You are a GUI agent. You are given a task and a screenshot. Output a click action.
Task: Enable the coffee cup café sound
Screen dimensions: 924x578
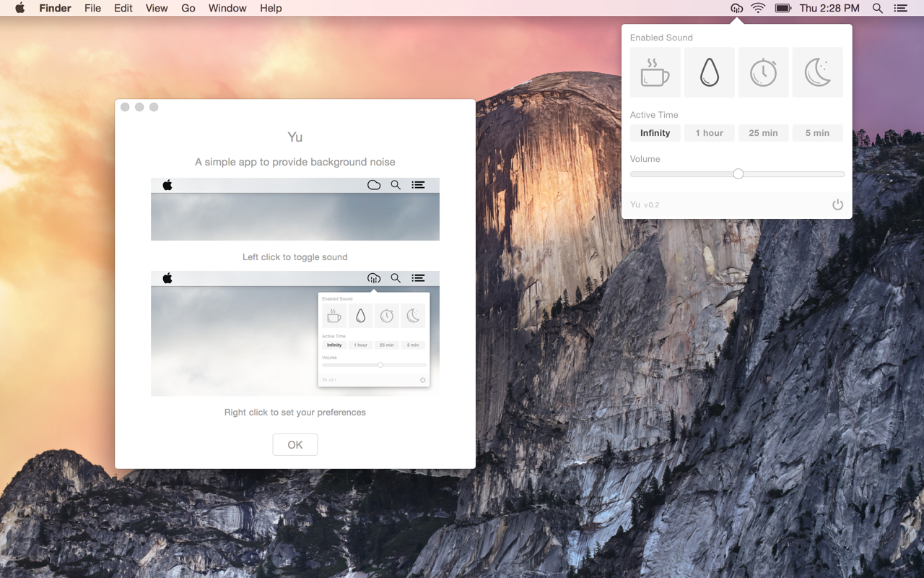tap(655, 72)
